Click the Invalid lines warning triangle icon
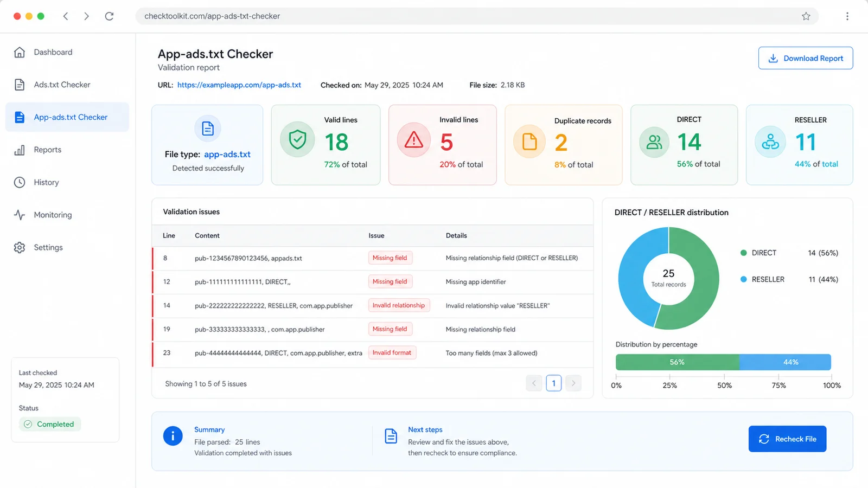The height and width of the screenshot is (488, 868). pos(414,140)
